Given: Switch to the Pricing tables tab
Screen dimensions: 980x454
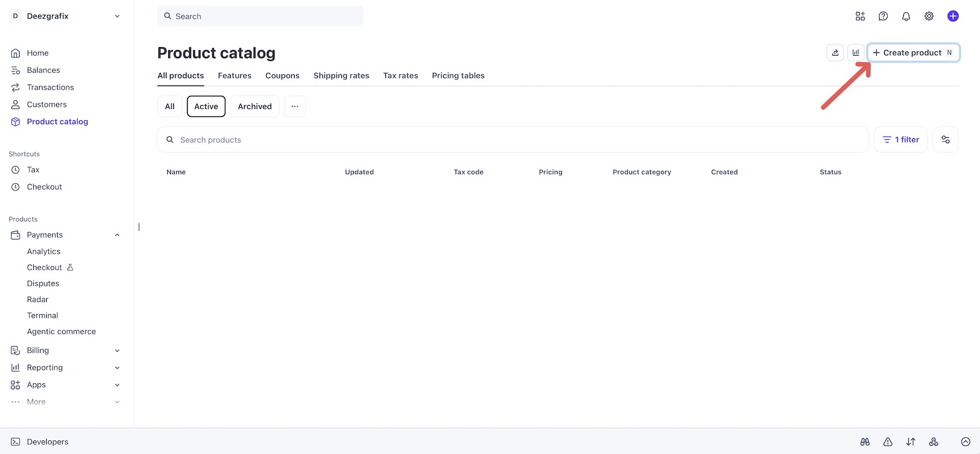Looking at the screenshot, I should pos(458,76).
